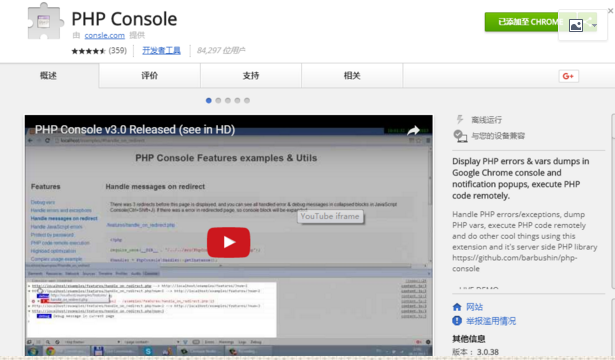Play the PHP Console YouTube video
This screenshot has height=360, width=615.
pyautogui.click(x=228, y=242)
